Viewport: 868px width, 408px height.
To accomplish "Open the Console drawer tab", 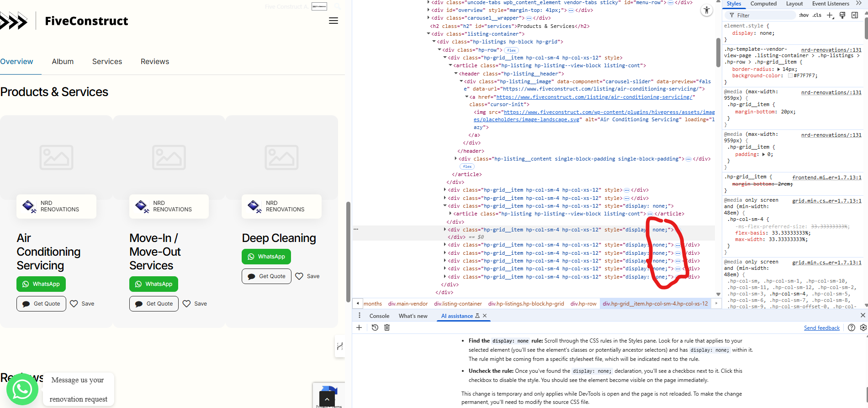I will [379, 316].
